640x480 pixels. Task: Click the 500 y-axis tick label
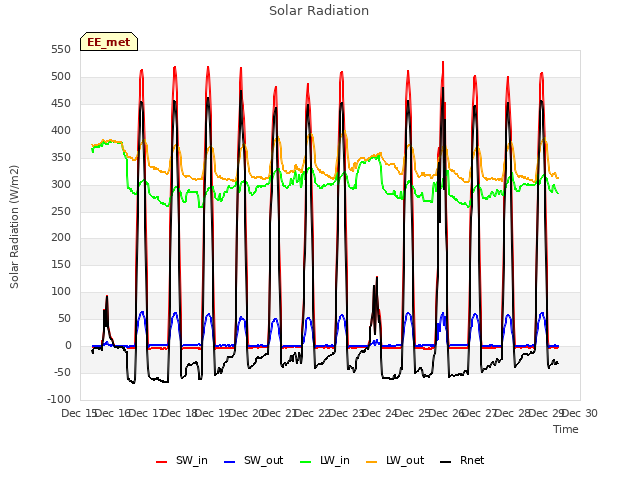61,77
